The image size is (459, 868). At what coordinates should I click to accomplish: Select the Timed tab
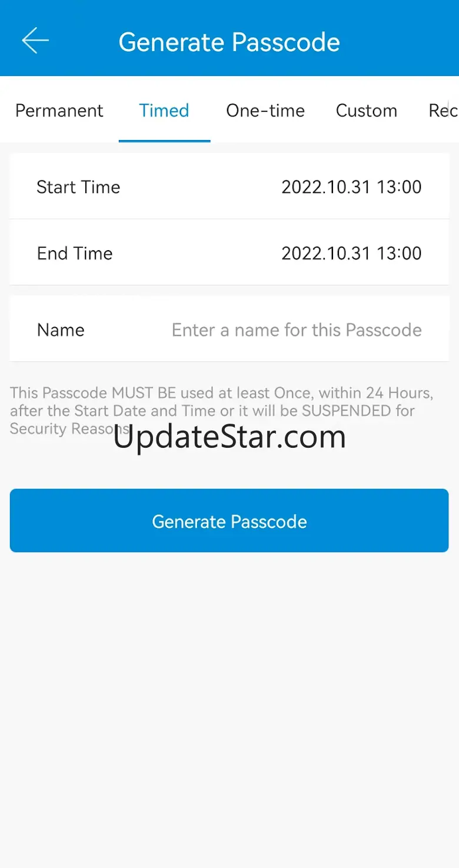click(164, 111)
